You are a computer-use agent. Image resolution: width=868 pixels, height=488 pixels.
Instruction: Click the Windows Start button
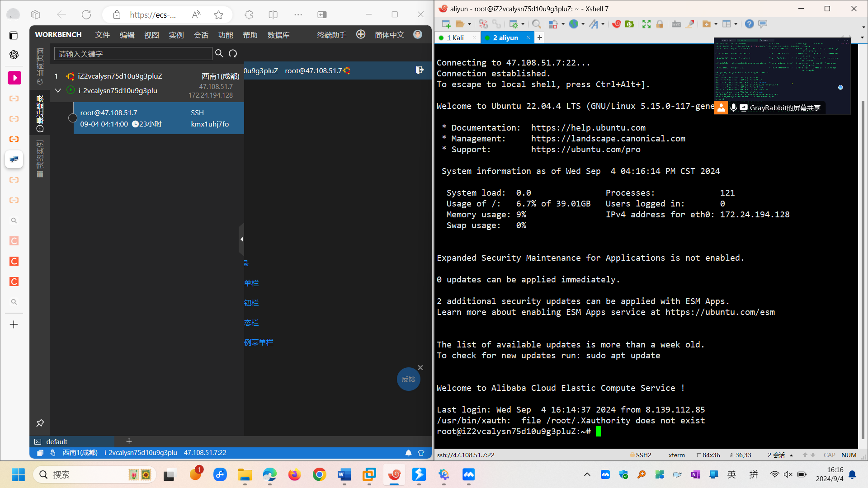19,474
